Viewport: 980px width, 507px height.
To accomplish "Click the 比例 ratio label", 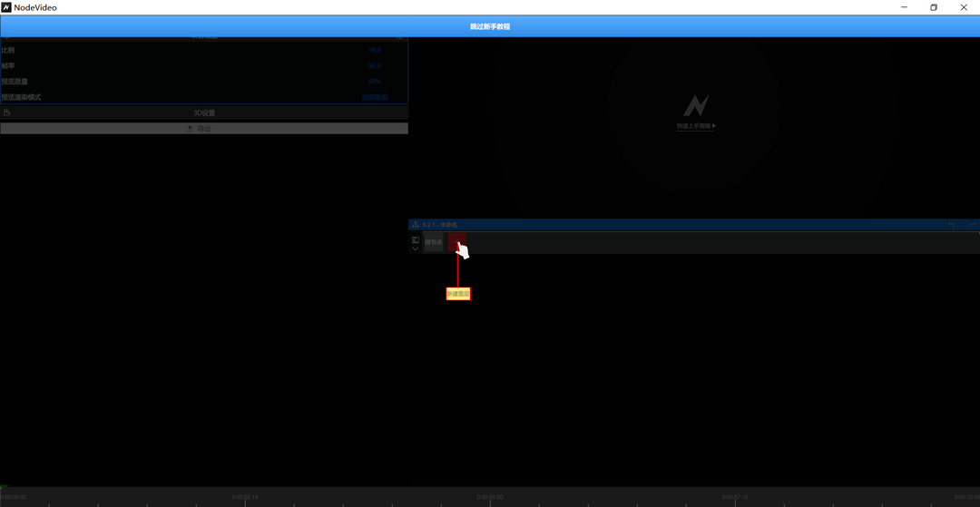I will point(7,50).
